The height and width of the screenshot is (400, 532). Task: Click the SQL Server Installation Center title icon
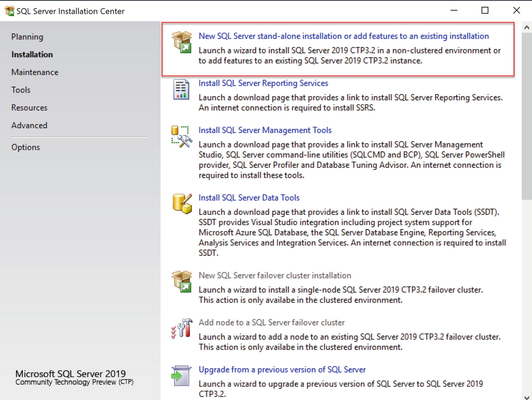click(9, 11)
